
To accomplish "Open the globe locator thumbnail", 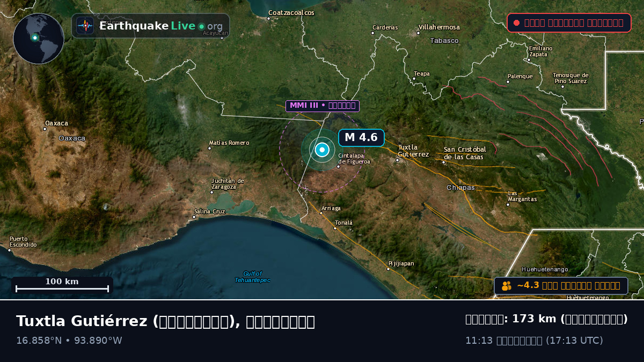I will coord(39,39).
